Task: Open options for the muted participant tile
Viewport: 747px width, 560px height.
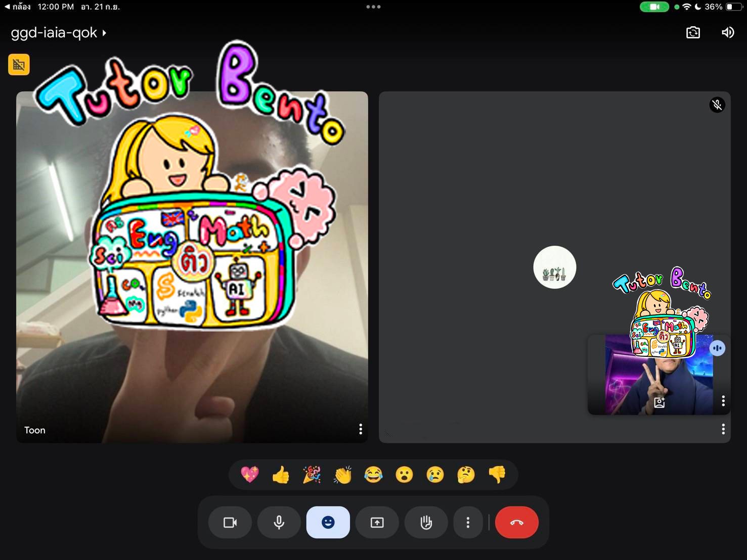Action: click(723, 429)
